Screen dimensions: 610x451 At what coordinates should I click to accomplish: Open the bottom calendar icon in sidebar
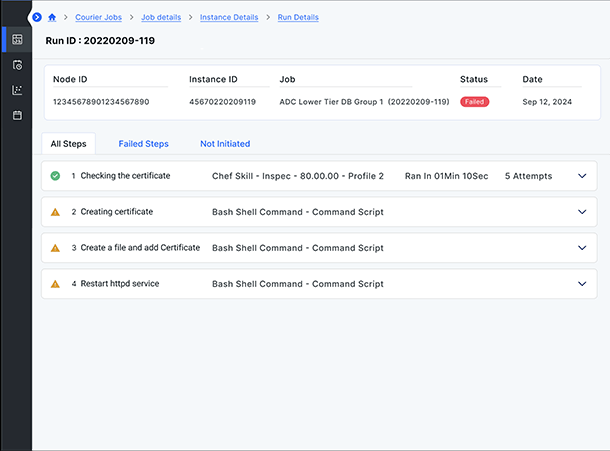pos(17,116)
